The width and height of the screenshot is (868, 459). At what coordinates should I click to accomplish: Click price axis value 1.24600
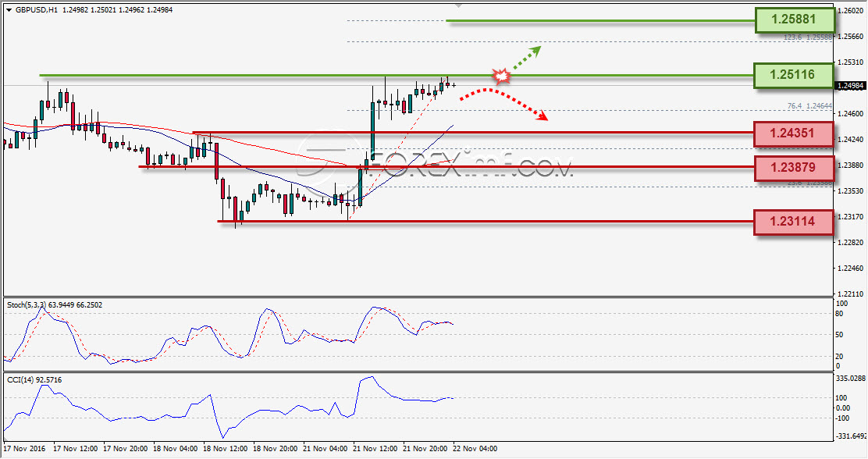point(852,113)
